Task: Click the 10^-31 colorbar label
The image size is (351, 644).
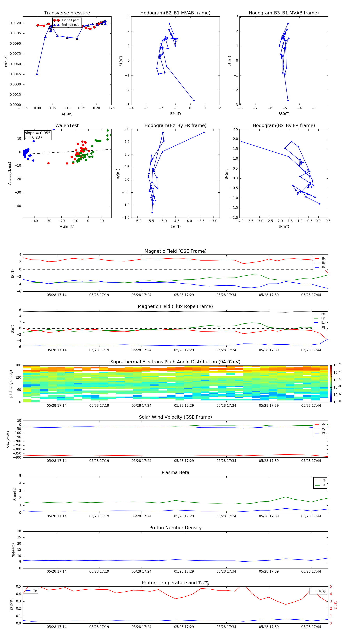Action: click(x=337, y=402)
